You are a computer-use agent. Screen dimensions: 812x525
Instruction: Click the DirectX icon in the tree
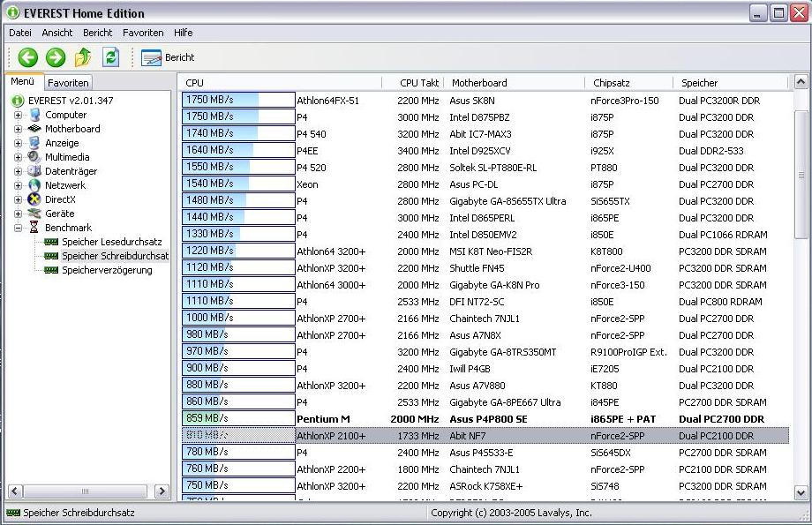pyautogui.click(x=34, y=199)
